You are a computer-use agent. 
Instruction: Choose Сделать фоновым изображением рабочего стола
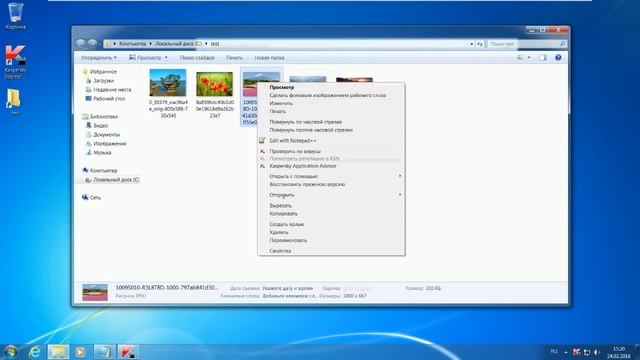pyautogui.click(x=331, y=95)
